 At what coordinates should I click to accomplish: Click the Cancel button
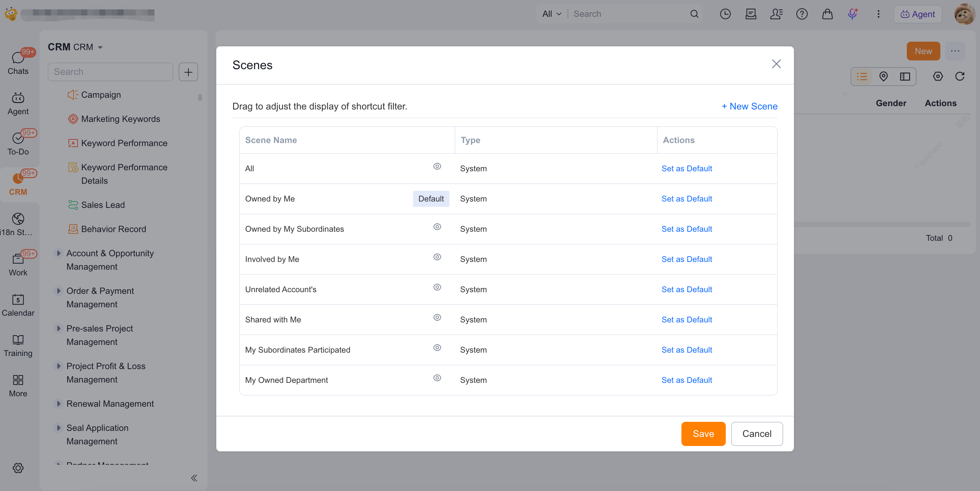pyautogui.click(x=756, y=434)
